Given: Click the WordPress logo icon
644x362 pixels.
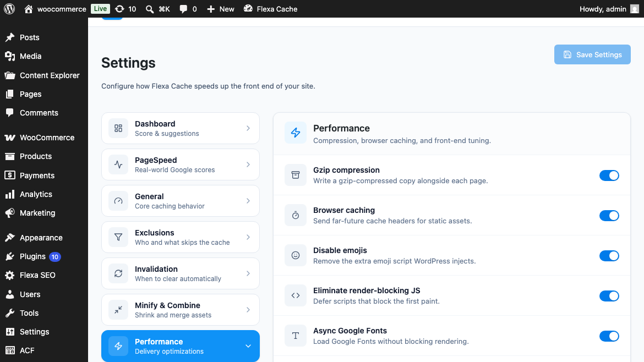Looking at the screenshot, I should (9, 9).
